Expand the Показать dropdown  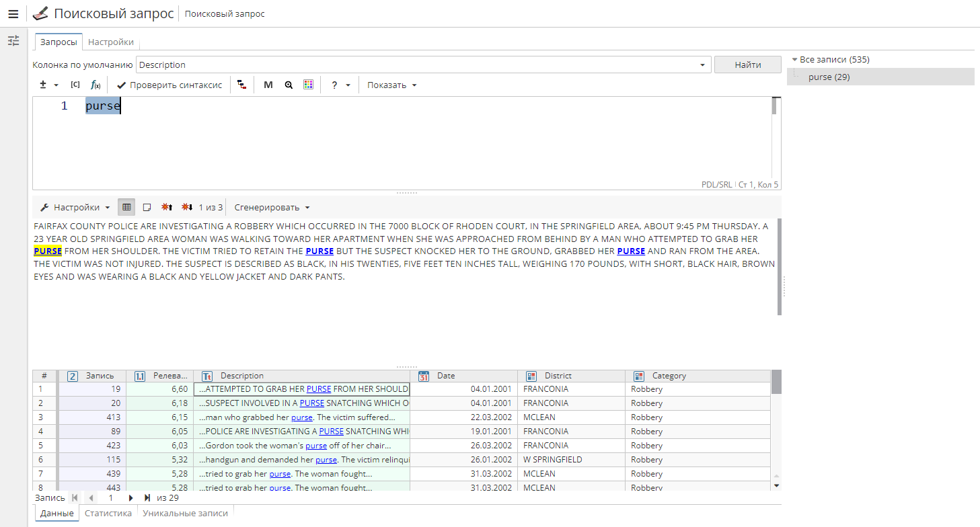pyautogui.click(x=392, y=85)
